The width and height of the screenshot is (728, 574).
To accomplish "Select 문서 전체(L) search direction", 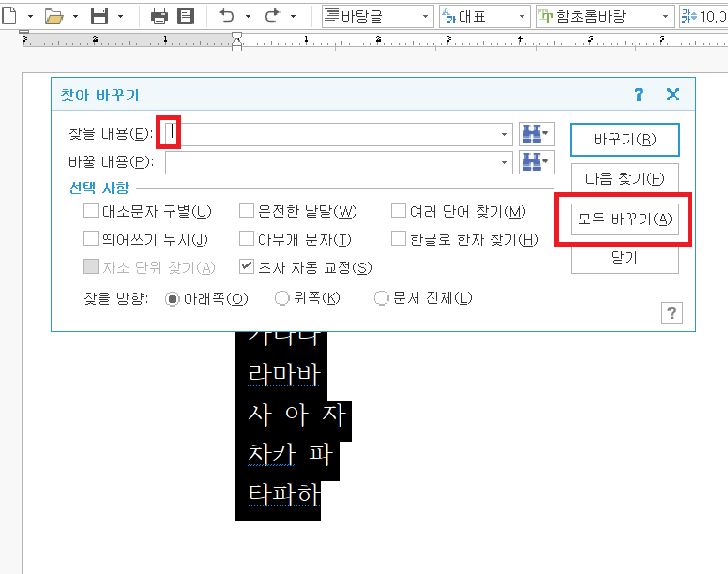I will (x=381, y=298).
